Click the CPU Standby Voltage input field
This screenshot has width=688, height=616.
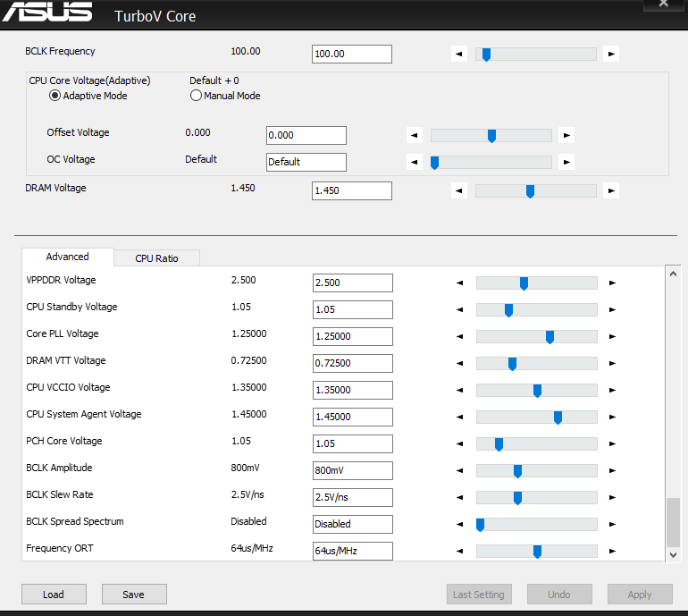[x=353, y=309]
